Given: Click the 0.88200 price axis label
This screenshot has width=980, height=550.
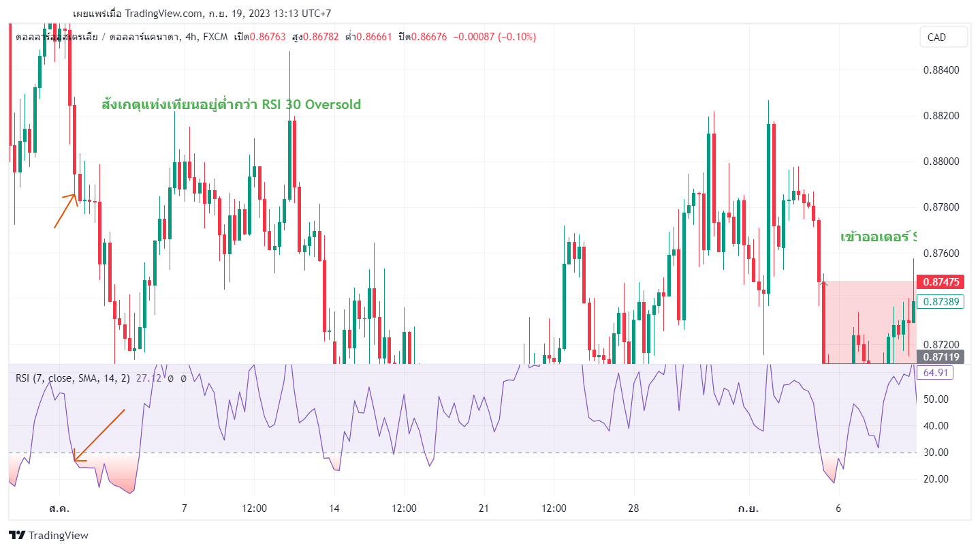Looking at the screenshot, I should pyautogui.click(x=942, y=116).
